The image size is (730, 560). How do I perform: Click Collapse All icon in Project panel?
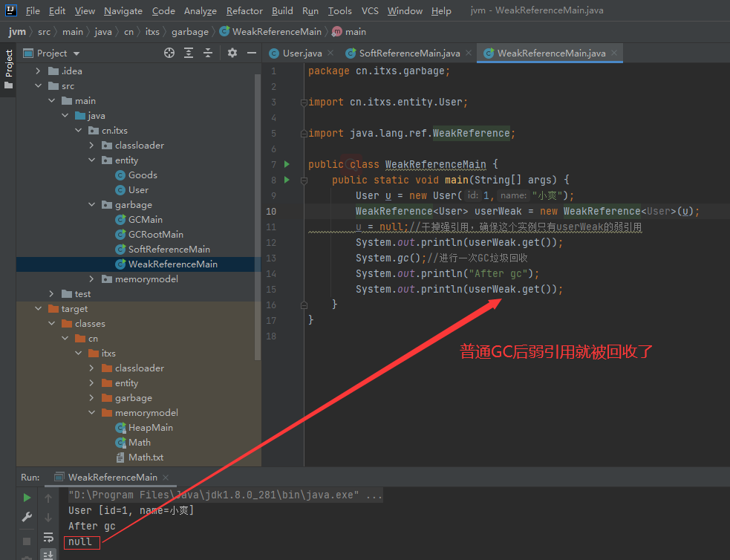click(208, 53)
